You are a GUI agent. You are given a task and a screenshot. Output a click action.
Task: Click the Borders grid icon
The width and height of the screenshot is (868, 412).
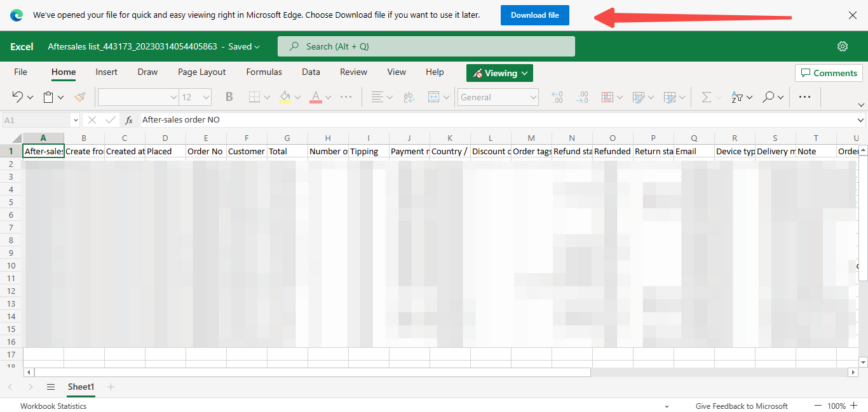pos(254,97)
